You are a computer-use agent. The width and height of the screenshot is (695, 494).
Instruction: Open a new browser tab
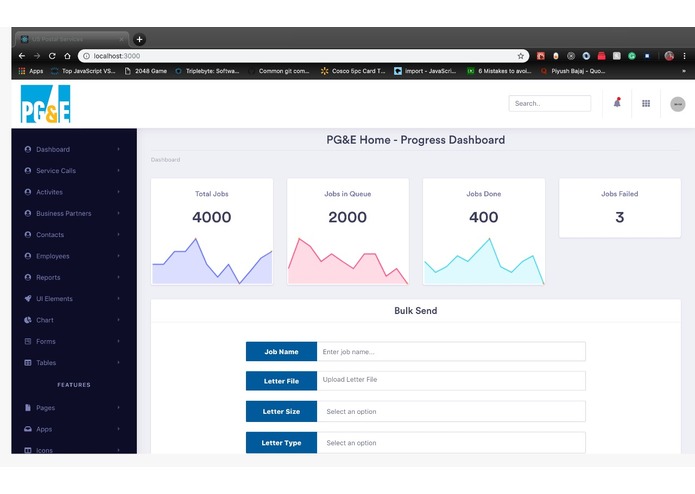139,39
